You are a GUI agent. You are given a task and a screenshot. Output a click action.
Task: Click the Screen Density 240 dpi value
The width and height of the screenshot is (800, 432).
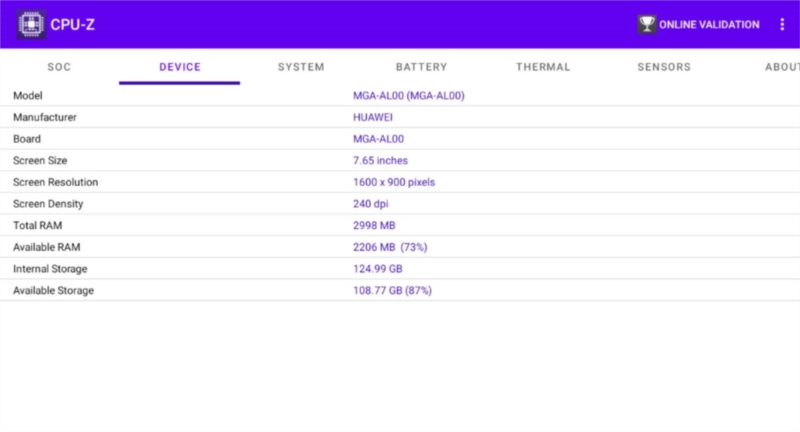point(370,204)
